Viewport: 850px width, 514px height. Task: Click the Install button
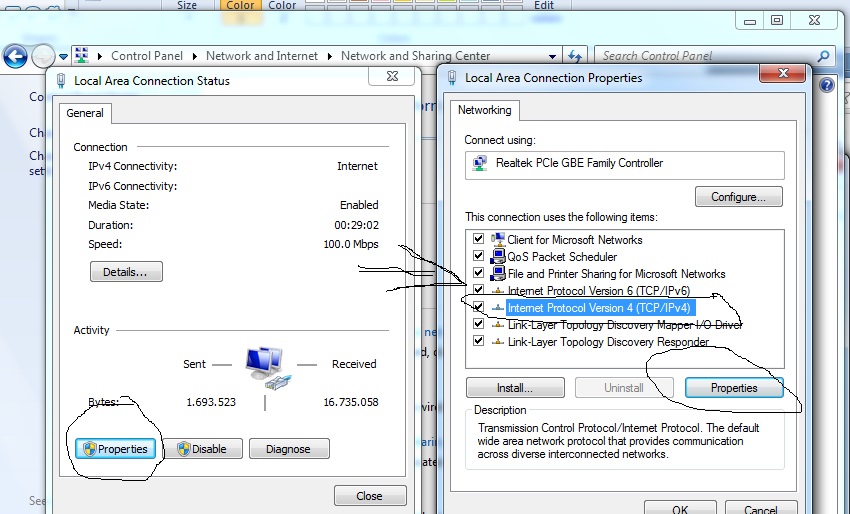tap(515, 388)
